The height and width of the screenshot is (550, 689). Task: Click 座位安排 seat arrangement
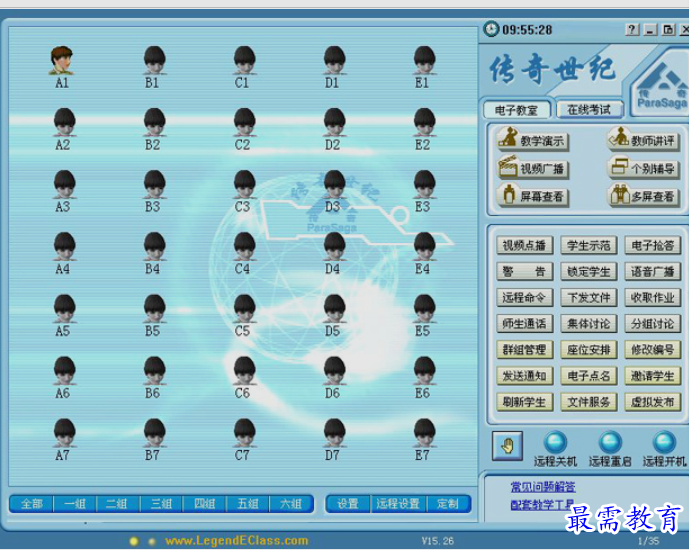(x=589, y=350)
